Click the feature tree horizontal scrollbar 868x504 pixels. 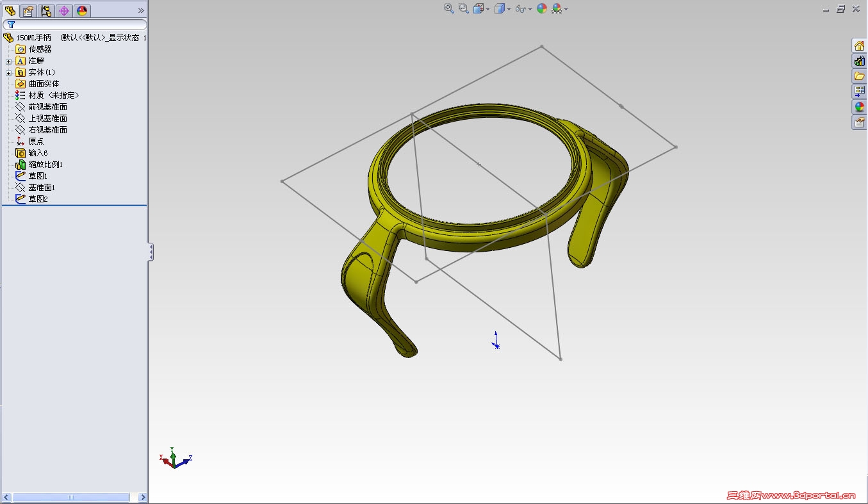point(71,498)
